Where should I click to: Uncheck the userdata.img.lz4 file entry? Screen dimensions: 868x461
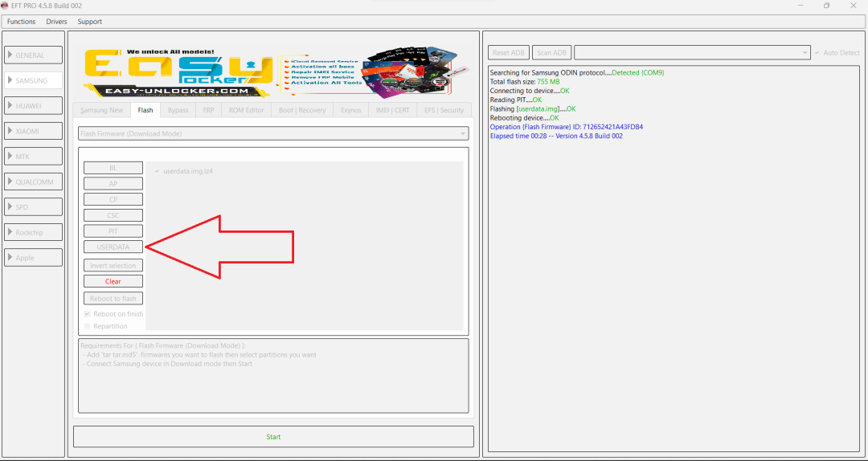(x=157, y=171)
